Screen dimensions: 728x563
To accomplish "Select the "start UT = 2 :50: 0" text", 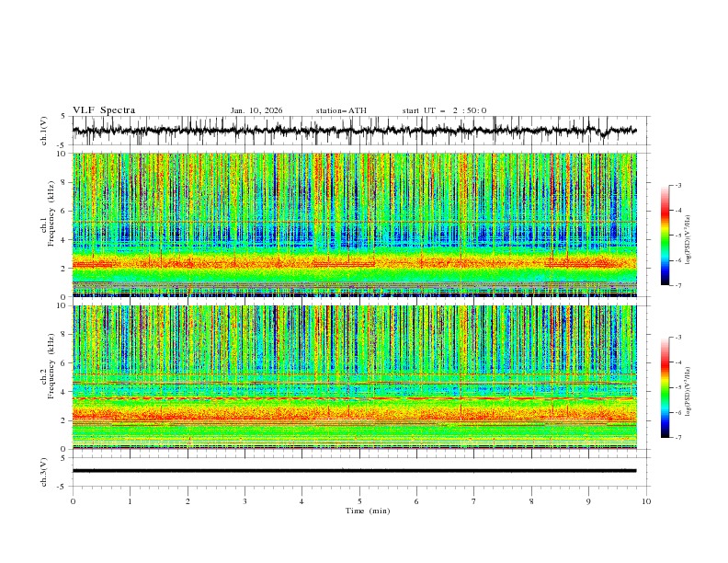I will tap(444, 110).
